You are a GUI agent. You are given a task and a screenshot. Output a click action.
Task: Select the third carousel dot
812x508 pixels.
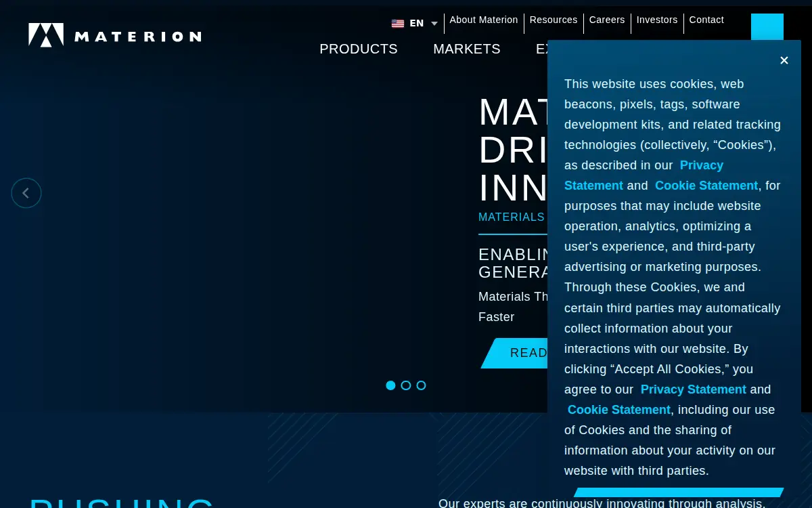[x=421, y=385]
